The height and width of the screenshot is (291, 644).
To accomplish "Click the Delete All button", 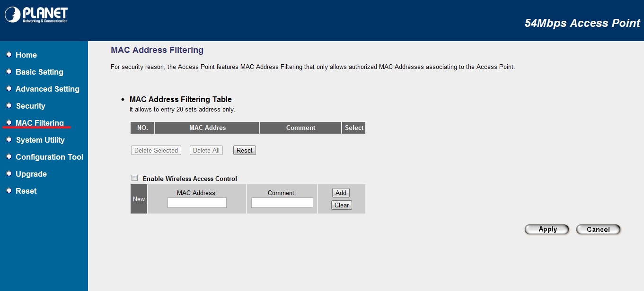I will [206, 150].
